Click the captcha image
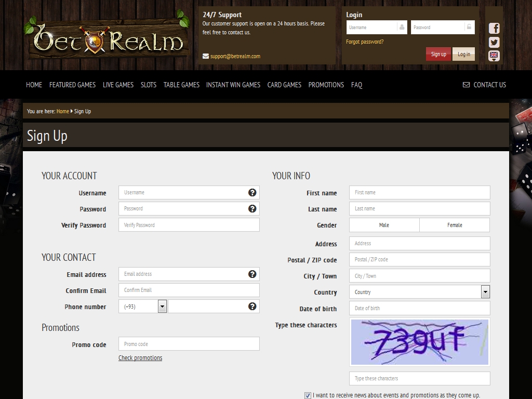 tap(419, 342)
